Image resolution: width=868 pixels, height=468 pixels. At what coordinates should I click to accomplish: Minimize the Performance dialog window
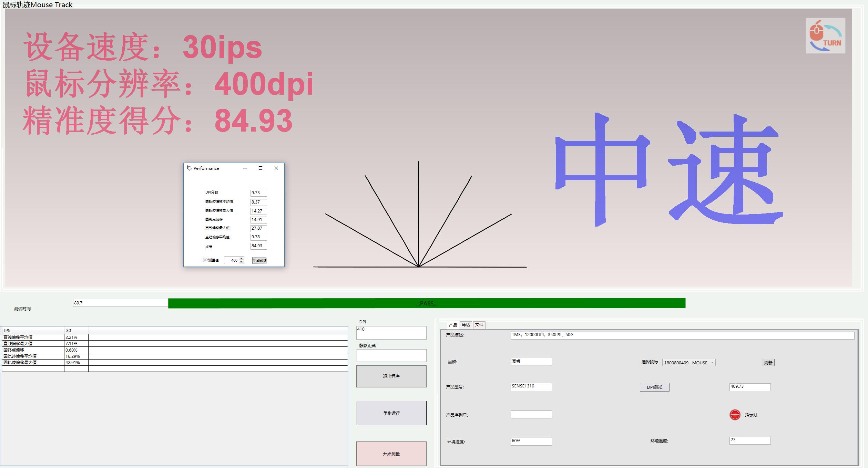point(245,168)
